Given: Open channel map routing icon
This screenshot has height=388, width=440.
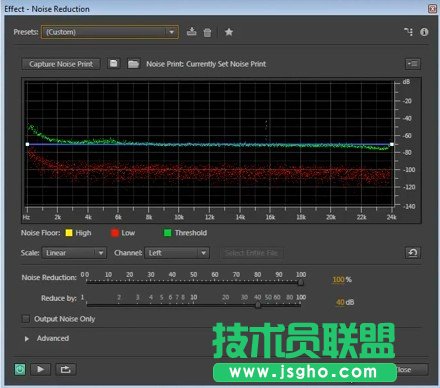Looking at the screenshot, I should point(408,32).
